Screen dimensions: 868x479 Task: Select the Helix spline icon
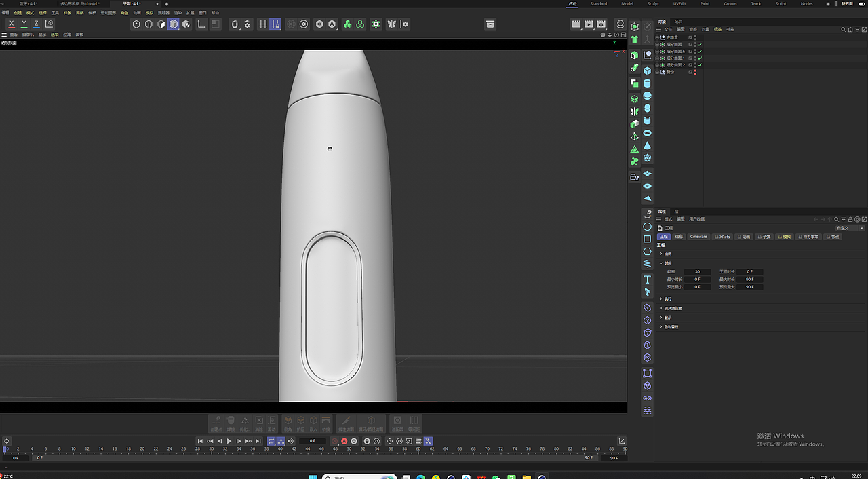click(x=647, y=264)
